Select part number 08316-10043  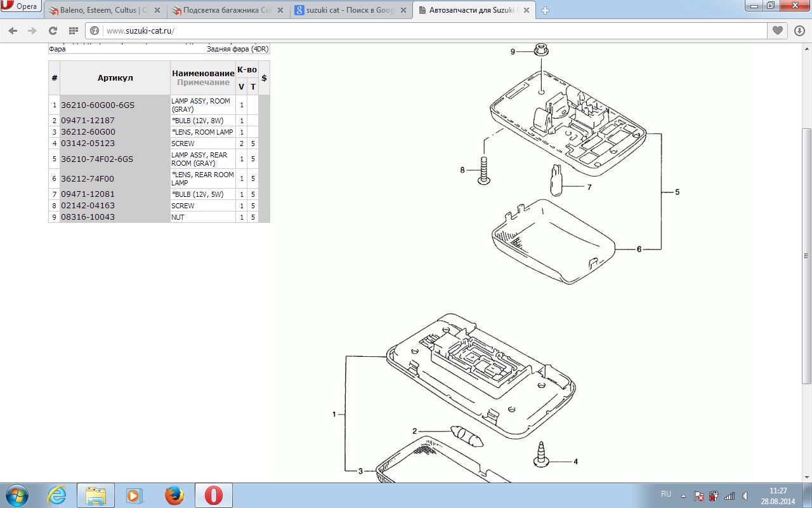click(x=88, y=217)
